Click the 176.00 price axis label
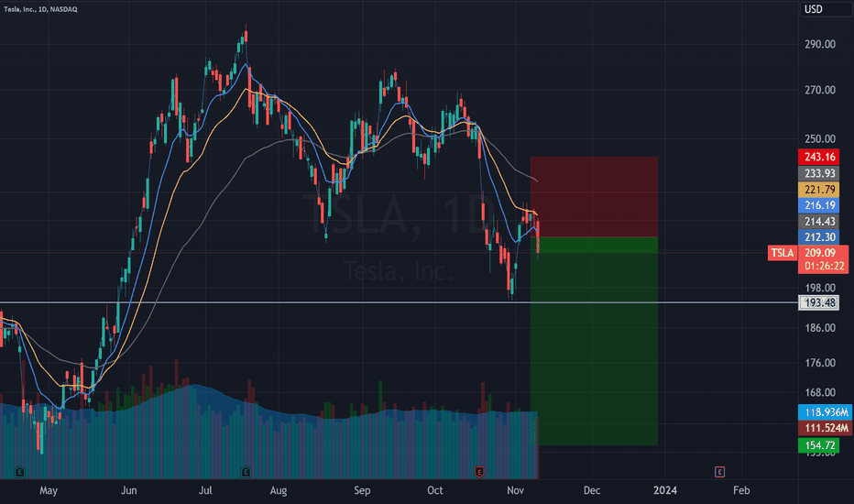The image size is (854, 504). point(820,363)
